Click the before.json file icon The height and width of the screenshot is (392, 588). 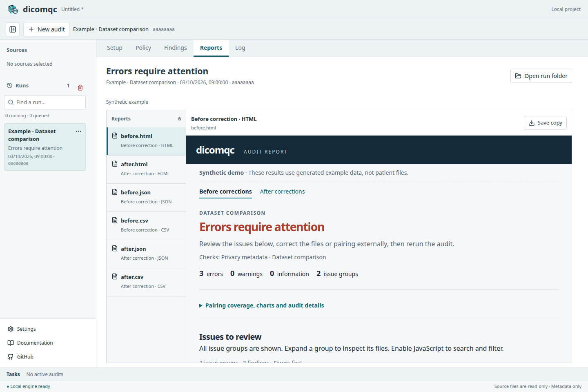pyautogui.click(x=115, y=192)
